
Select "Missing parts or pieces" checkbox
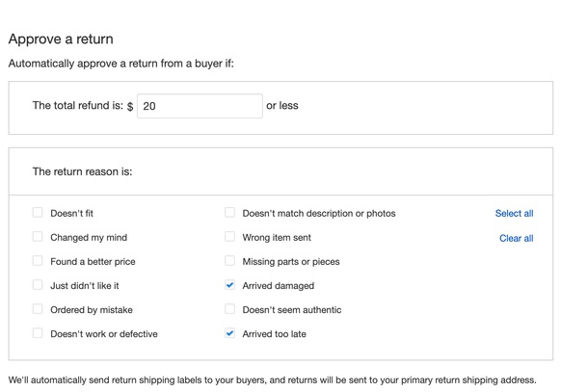tap(229, 261)
